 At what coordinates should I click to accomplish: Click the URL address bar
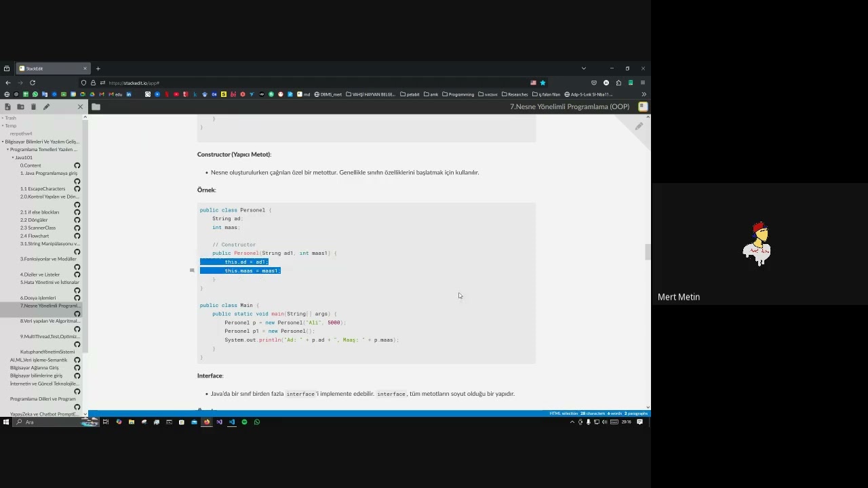click(x=312, y=83)
